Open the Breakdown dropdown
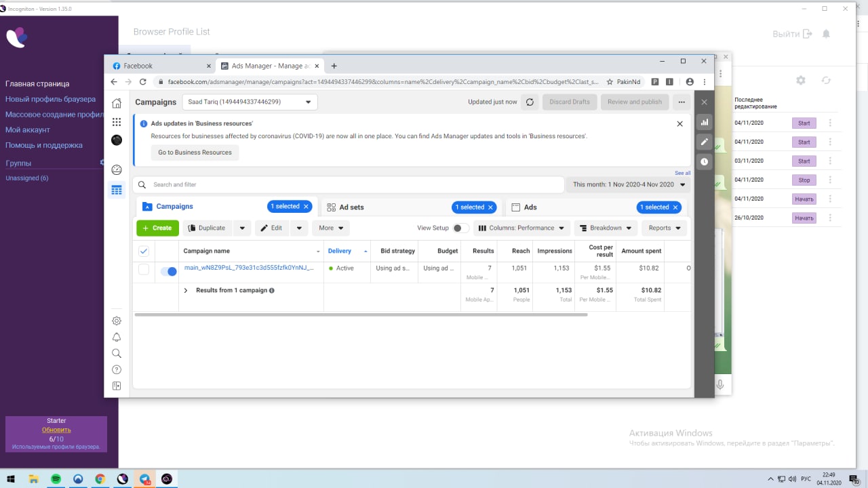 point(606,228)
